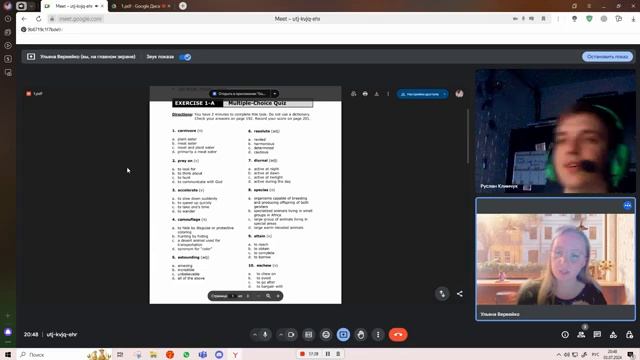Switch to the Meet browser tab
The image size is (640, 360).
tap(73, 6)
